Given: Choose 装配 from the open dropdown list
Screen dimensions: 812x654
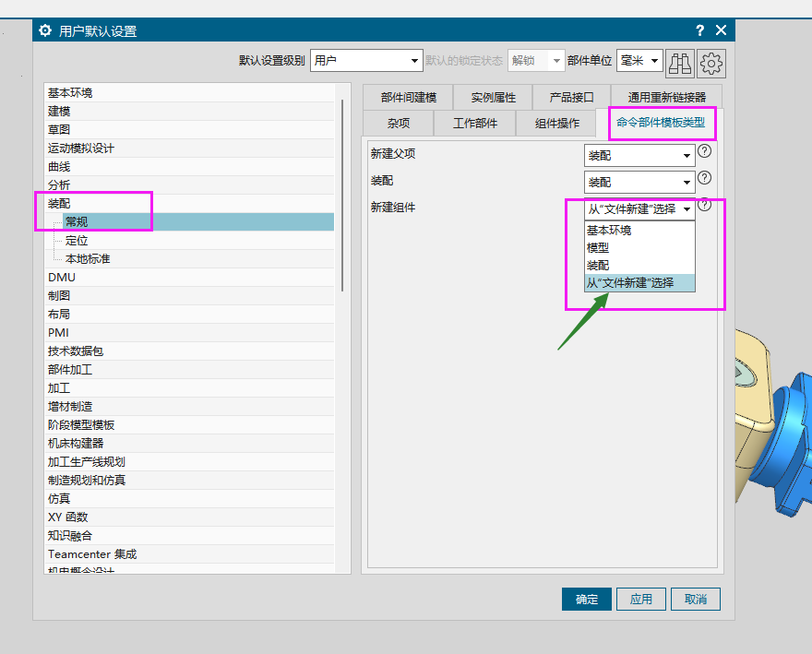Looking at the screenshot, I should (x=639, y=265).
